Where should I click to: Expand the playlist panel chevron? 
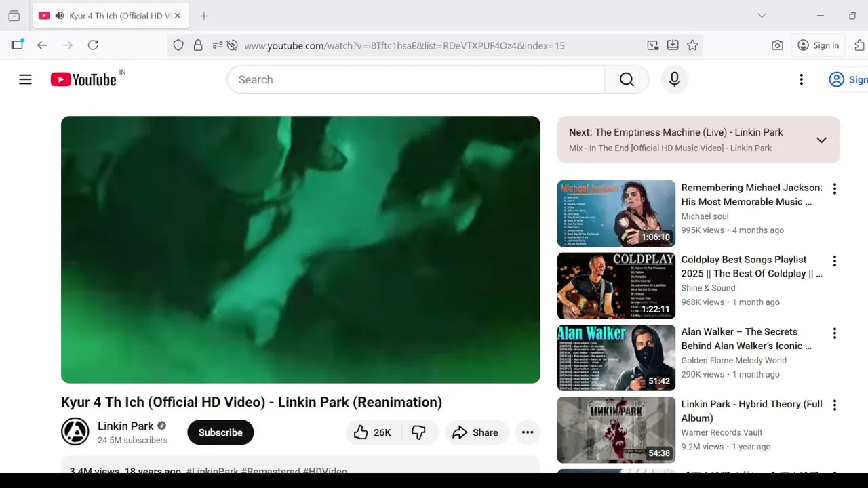(x=821, y=140)
